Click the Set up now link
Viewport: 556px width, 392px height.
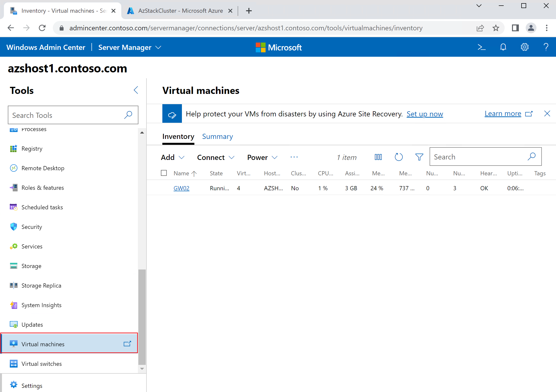tap(425, 114)
